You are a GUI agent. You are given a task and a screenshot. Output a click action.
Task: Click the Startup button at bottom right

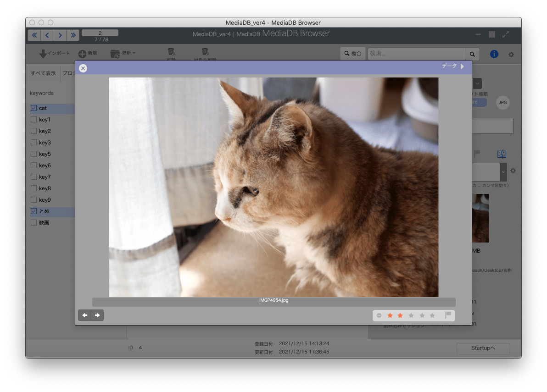(x=483, y=348)
